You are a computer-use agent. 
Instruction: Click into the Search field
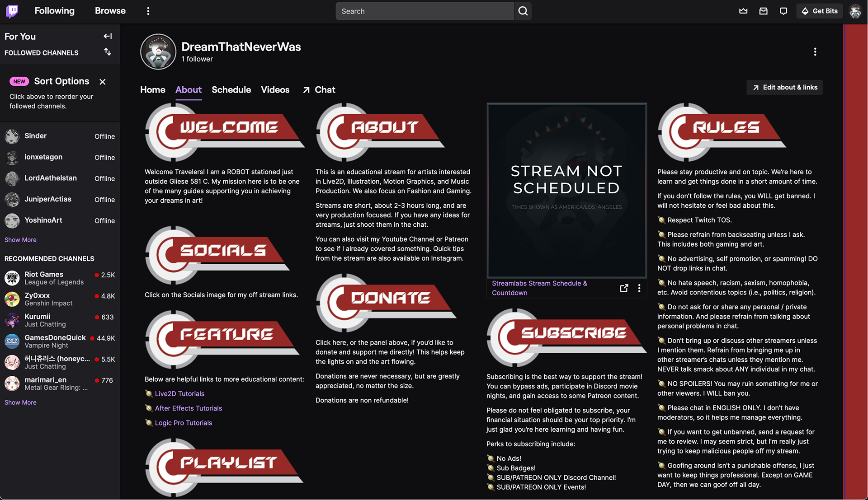425,11
